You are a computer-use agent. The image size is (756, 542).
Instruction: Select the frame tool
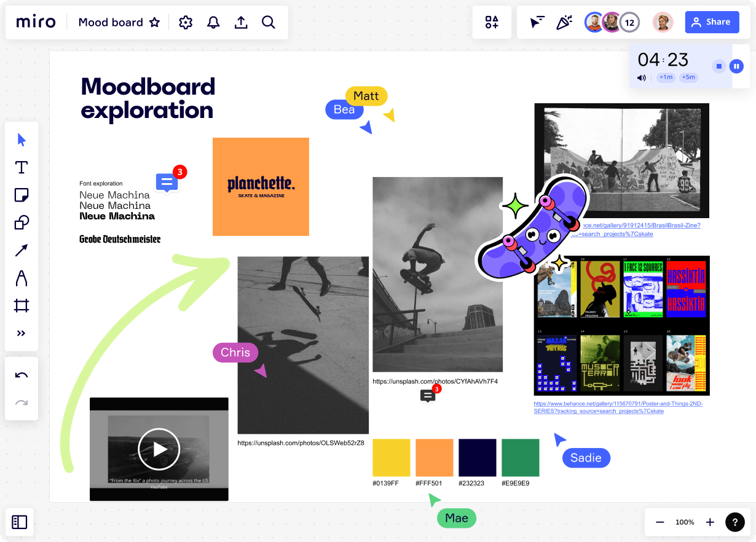pyautogui.click(x=21, y=305)
